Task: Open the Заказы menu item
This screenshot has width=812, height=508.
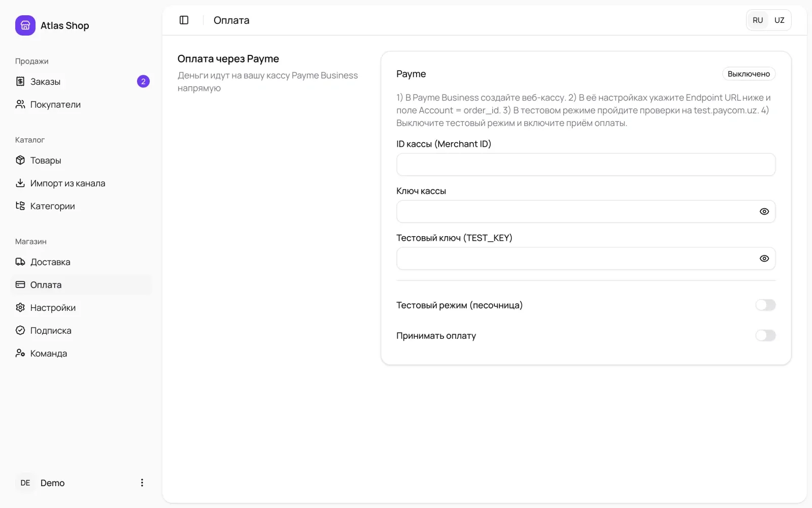Action: (x=81, y=81)
